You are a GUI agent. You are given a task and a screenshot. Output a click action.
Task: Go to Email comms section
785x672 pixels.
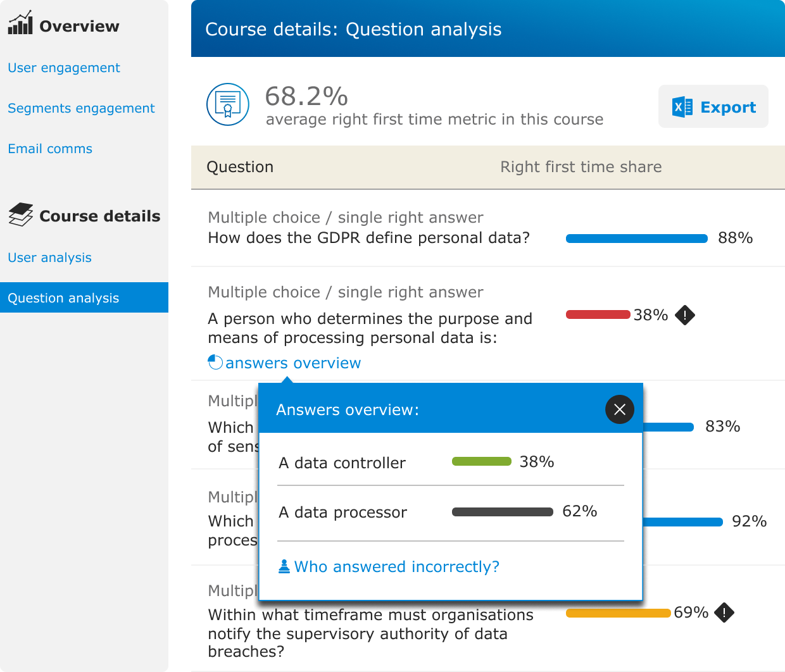click(50, 149)
